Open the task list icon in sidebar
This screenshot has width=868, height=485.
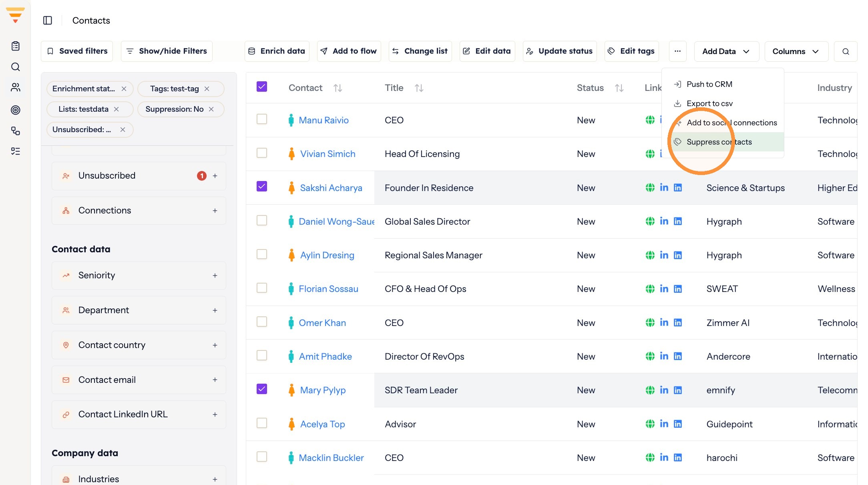tap(16, 151)
